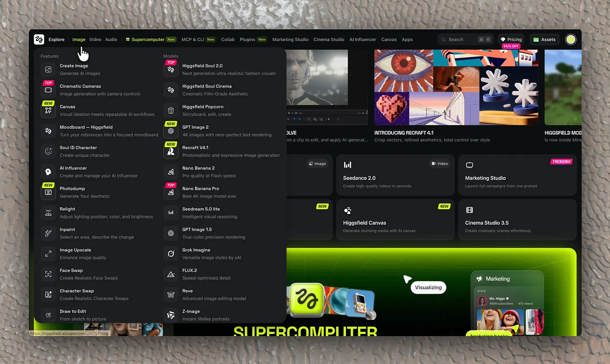Viewport: 610px width, 364px height.
Task: Open Soul ID Character icon
Action: (48, 152)
